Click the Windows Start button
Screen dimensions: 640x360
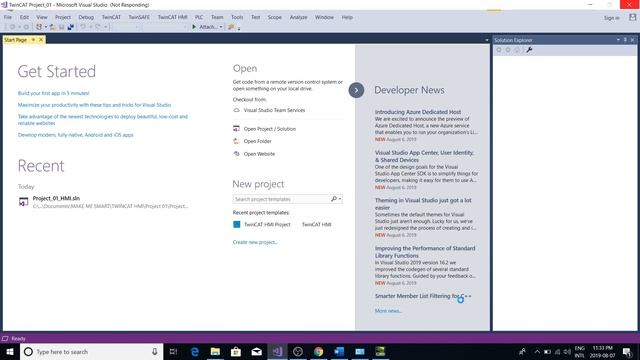(10, 351)
